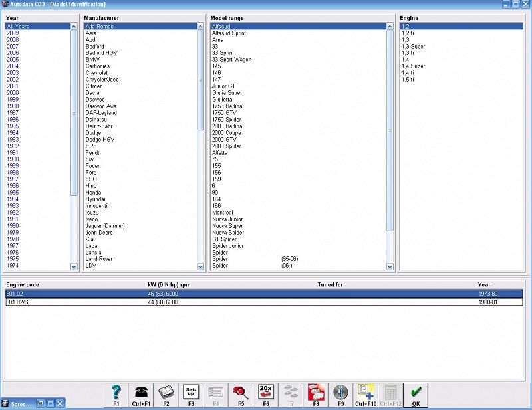The width and height of the screenshot is (532, 410).
Task: Click the 20x car F6 icon
Action: click(x=265, y=395)
